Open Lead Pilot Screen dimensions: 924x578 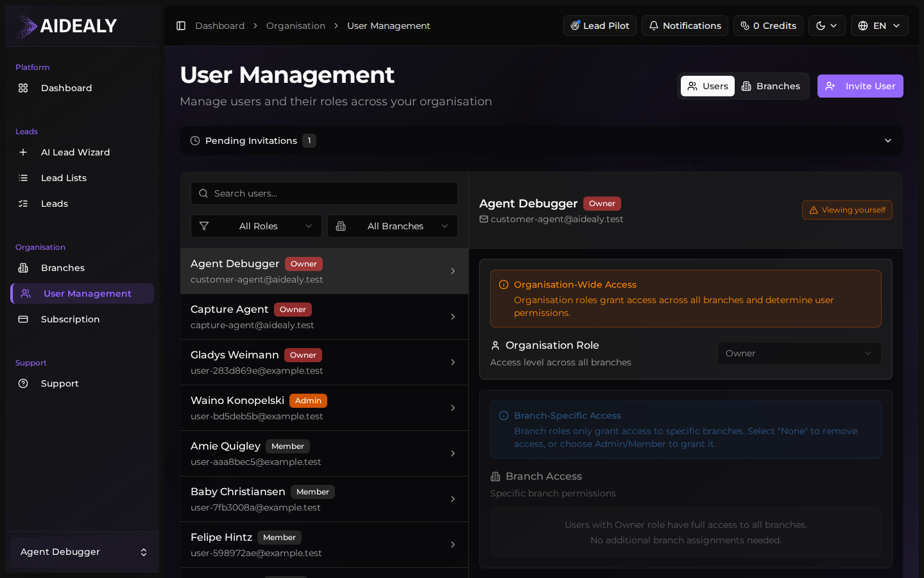coord(600,26)
